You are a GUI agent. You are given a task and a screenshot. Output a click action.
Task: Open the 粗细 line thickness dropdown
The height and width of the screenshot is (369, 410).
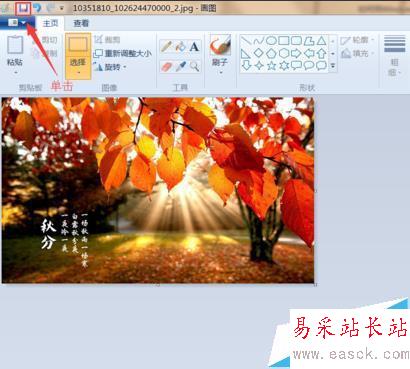tap(394, 56)
